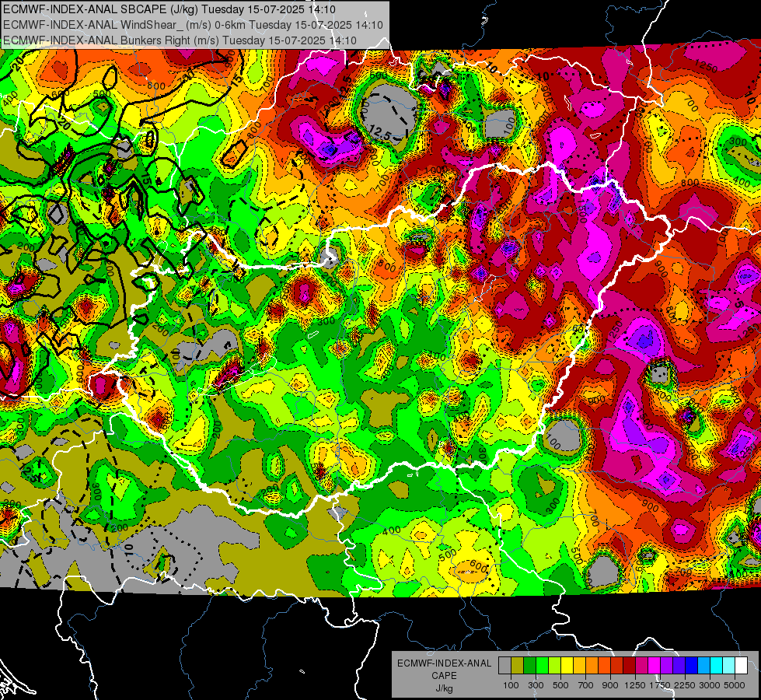This screenshot has height=700, width=761.
Task: Pick the lime yellow-green legend swatch
Action: (555, 666)
